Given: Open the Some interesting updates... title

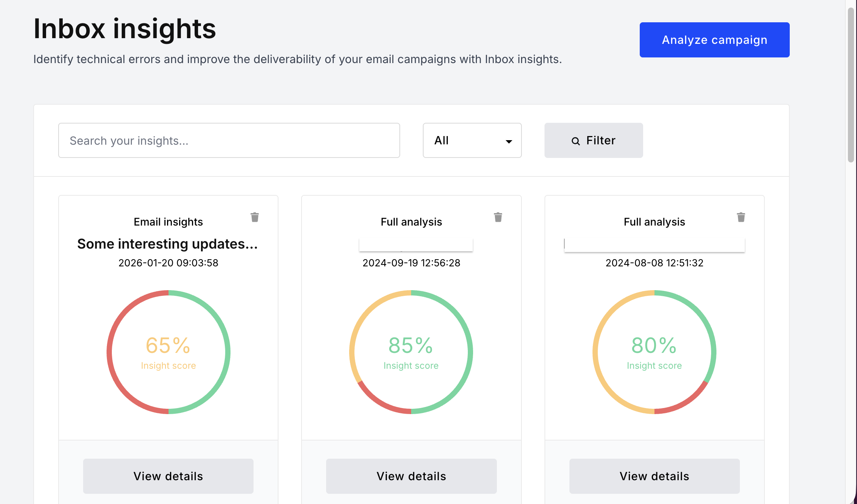Looking at the screenshot, I should click(167, 244).
